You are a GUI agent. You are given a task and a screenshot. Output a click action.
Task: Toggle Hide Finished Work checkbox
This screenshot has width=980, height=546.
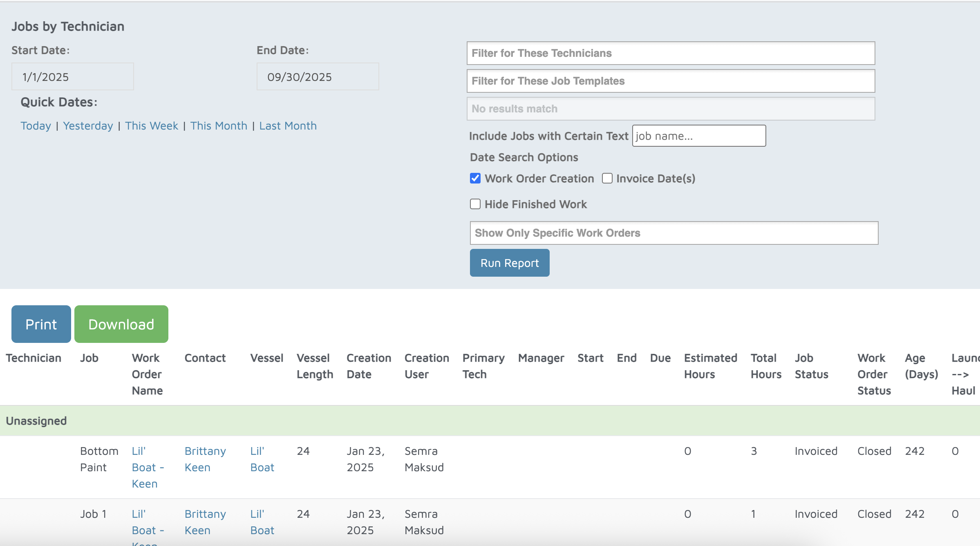pos(475,204)
